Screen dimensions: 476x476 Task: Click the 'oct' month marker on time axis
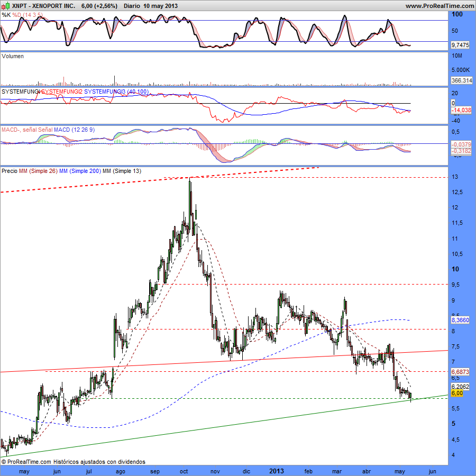tap(184, 471)
